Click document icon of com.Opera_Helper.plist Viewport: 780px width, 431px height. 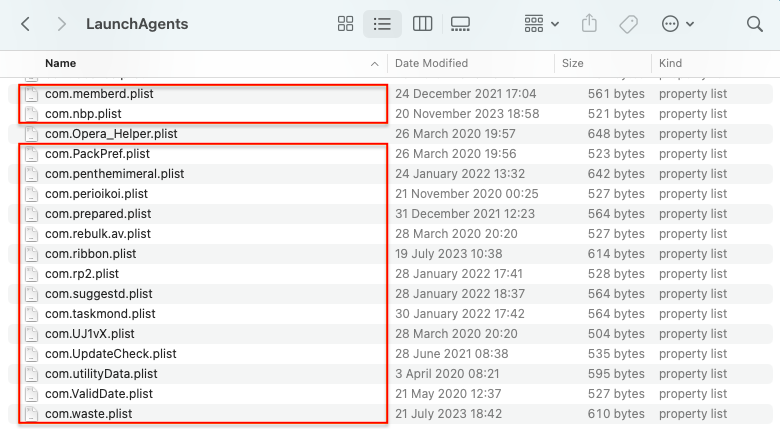coord(31,133)
